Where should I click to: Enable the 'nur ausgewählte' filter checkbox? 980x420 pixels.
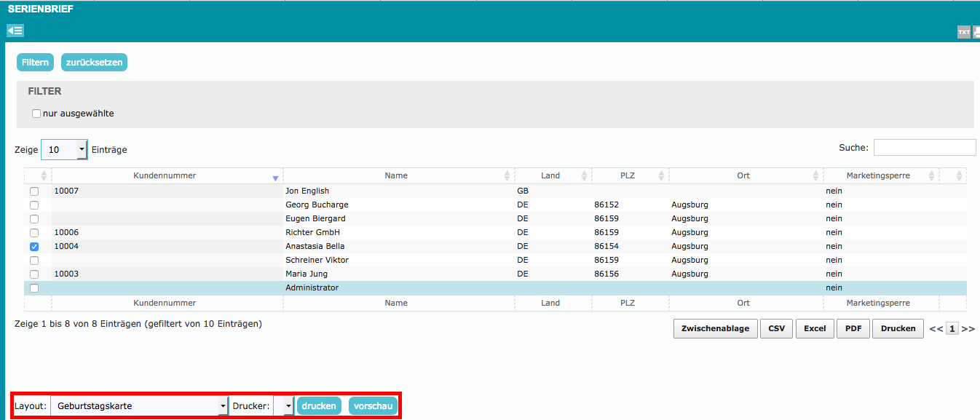pos(36,114)
